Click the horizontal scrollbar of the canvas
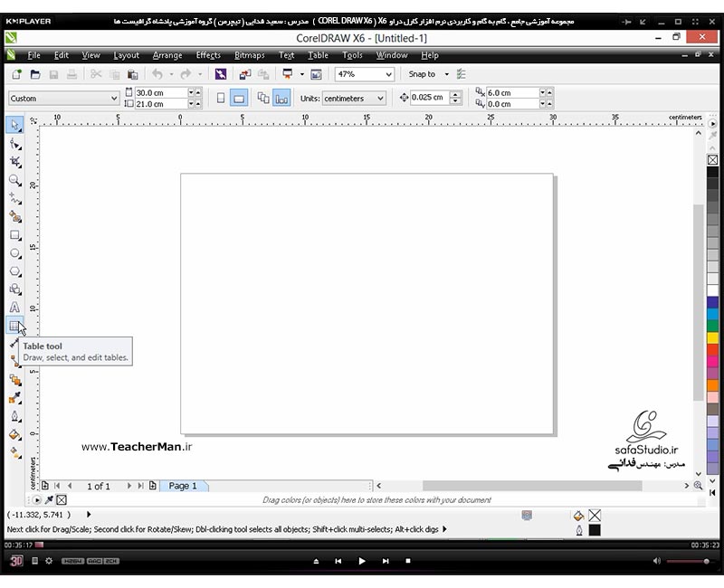 click(532, 486)
